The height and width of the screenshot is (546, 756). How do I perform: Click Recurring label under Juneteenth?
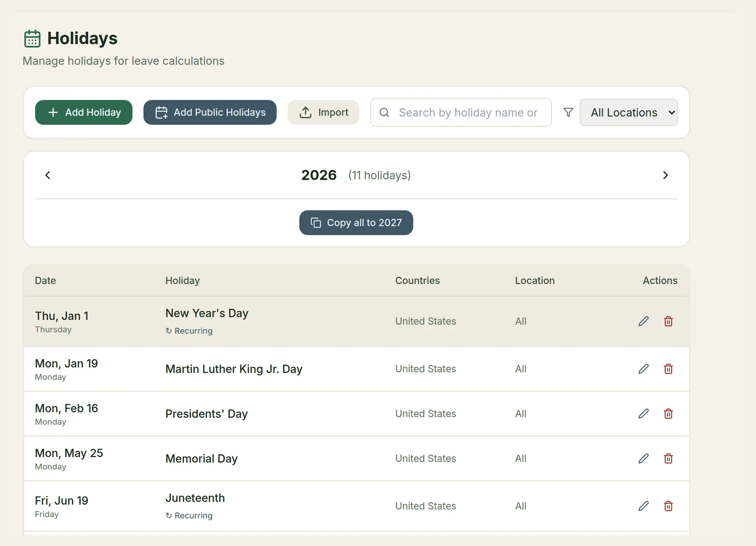click(189, 516)
